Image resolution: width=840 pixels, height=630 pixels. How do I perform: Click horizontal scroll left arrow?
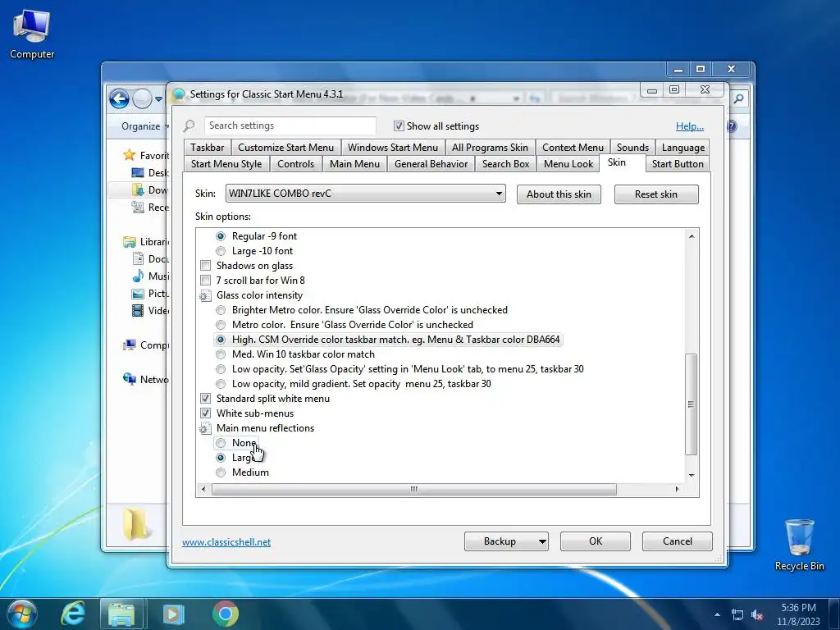203,489
